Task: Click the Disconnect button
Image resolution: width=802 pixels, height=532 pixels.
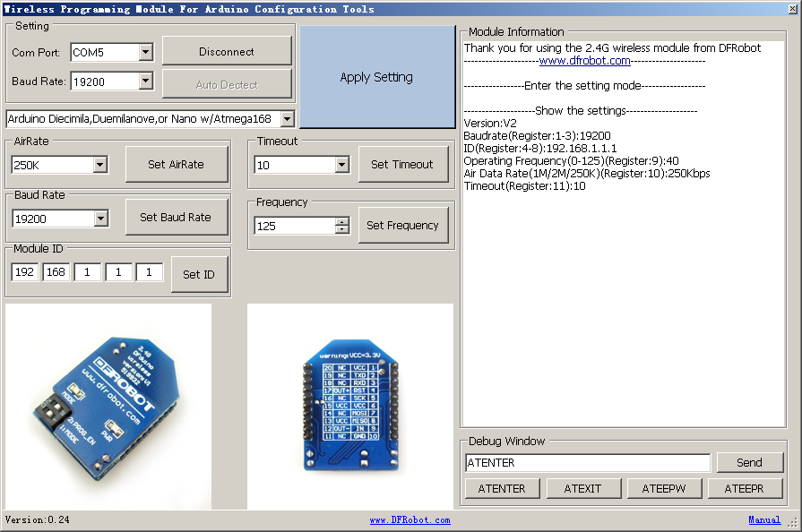Action: 227,51
